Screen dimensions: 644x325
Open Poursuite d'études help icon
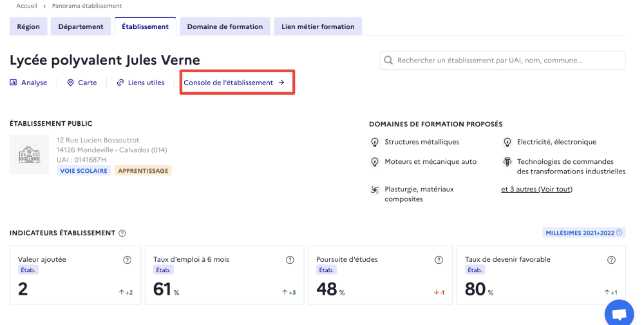coord(439,260)
